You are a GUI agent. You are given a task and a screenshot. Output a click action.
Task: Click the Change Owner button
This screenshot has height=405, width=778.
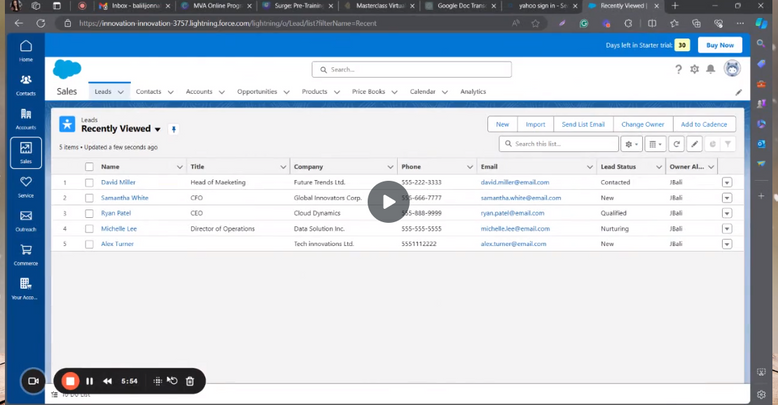point(643,125)
